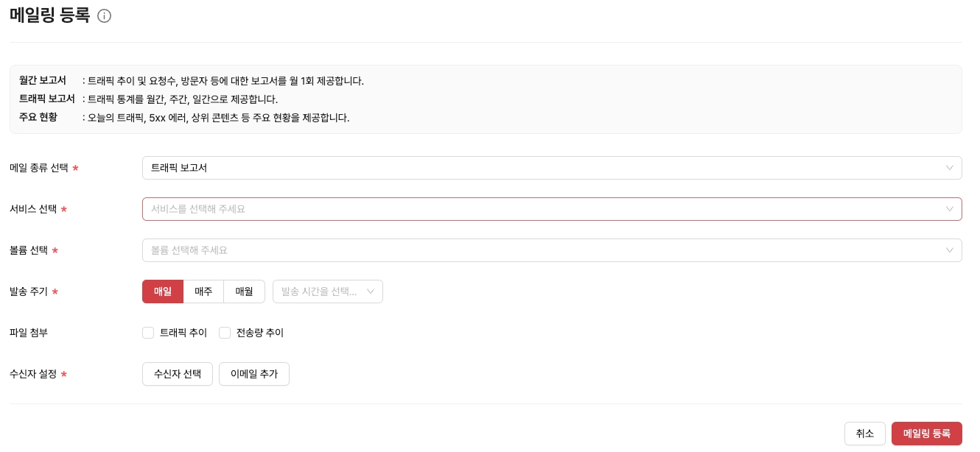Click chevron arrow in 서비스 선택 dropdown
Image resolution: width=980 pixels, height=452 pixels.
point(950,209)
